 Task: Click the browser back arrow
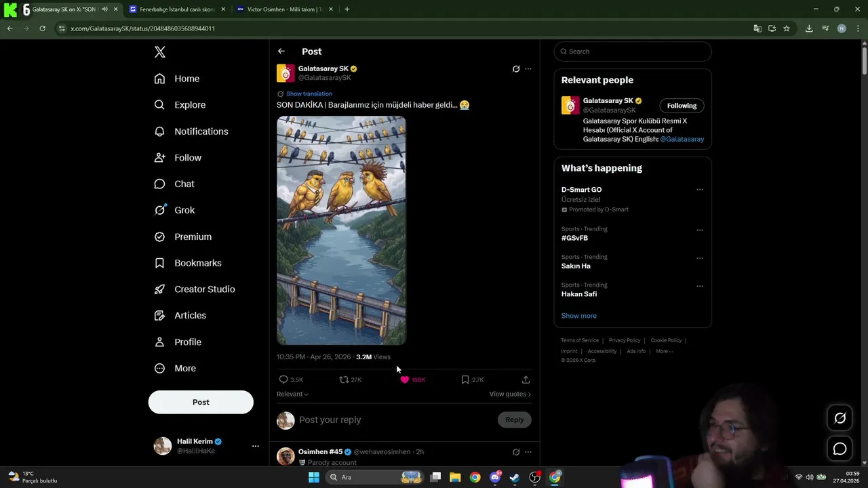click(9, 28)
